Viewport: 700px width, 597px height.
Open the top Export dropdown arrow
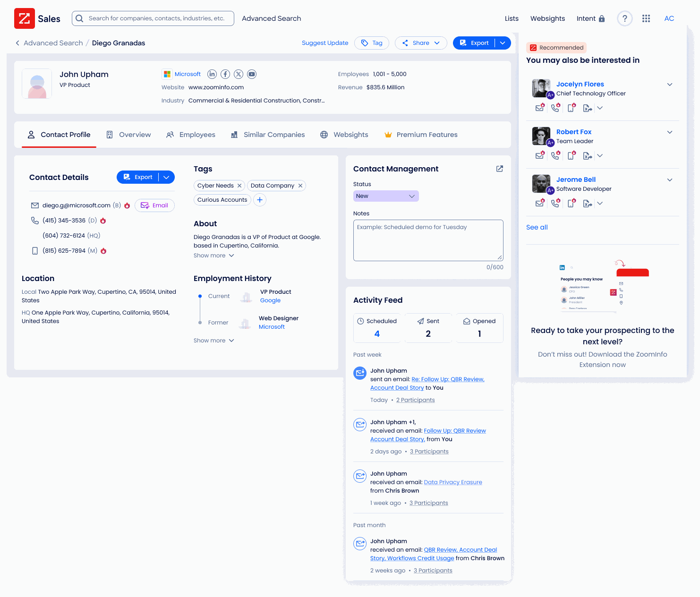click(503, 43)
